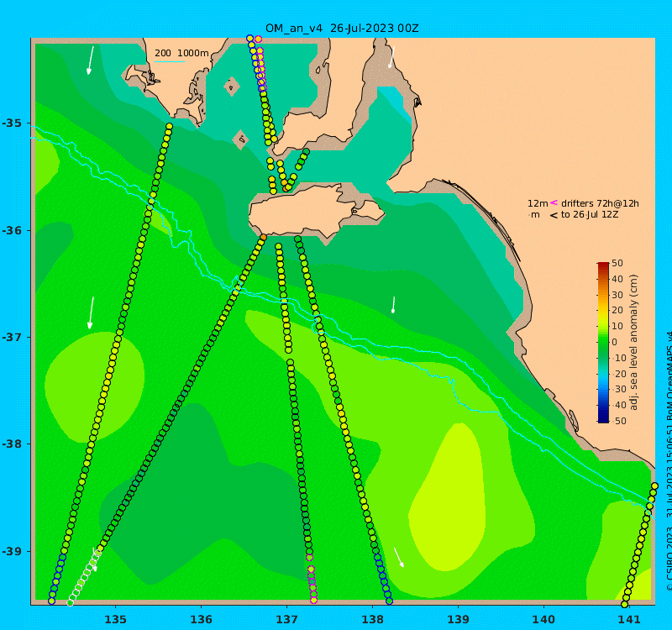Screen dimensions: 672x630
Task: Select the 'drifters 72h@12h' legend text
Action: tap(600, 203)
